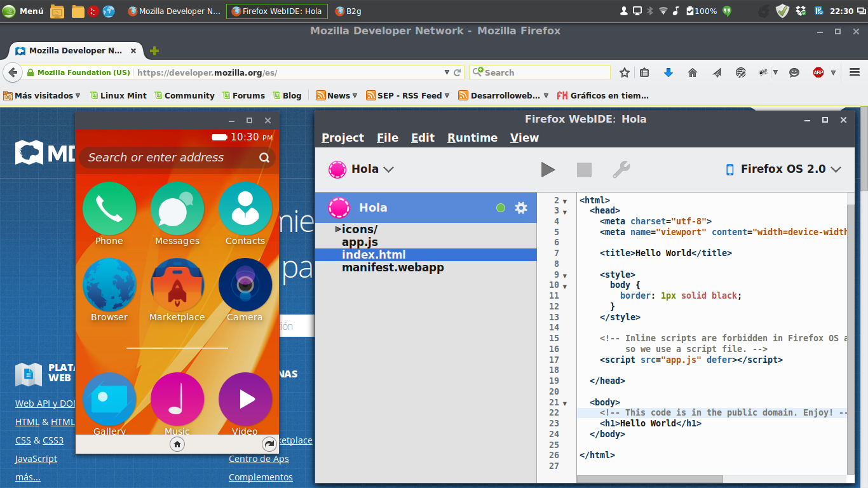The height and width of the screenshot is (488, 868).
Task: Select index.html in the project tree
Action: (x=426, y=255)
